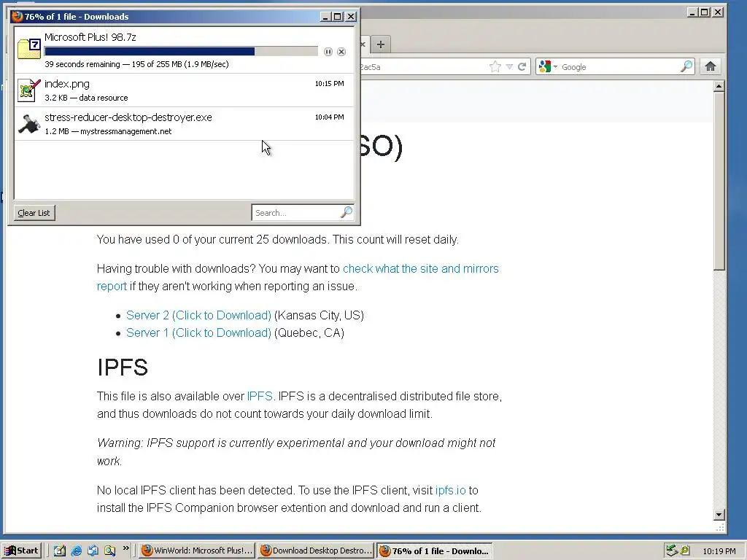
Task: Click the fourth quick launch magnifier icon
Action: point(109,551)
